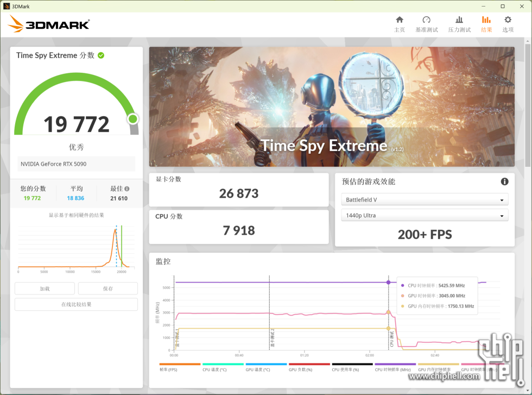The image size is (532, 395).
Task: Click the Time Spy Extreme banner image
Action: [332, 106]
